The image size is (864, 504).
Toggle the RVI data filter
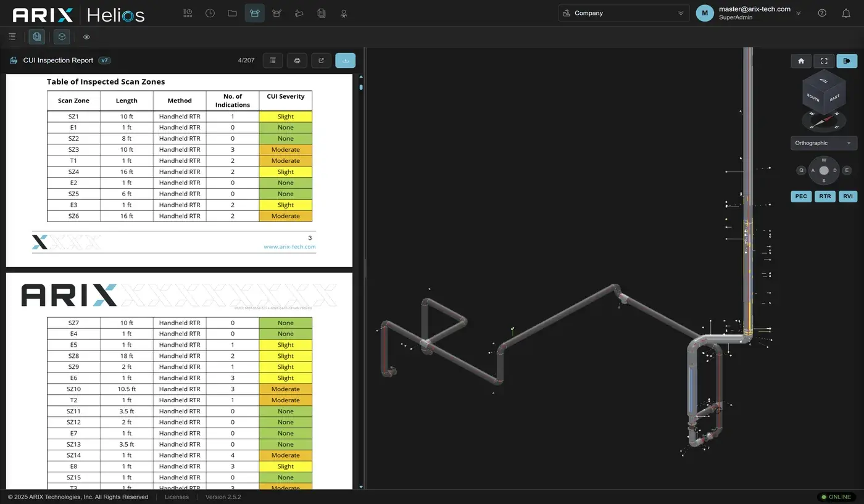[x=848, y=196]
